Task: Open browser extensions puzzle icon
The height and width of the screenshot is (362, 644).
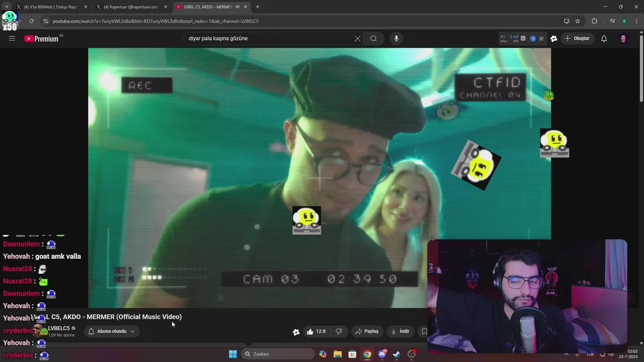Action: click(595, 21)
